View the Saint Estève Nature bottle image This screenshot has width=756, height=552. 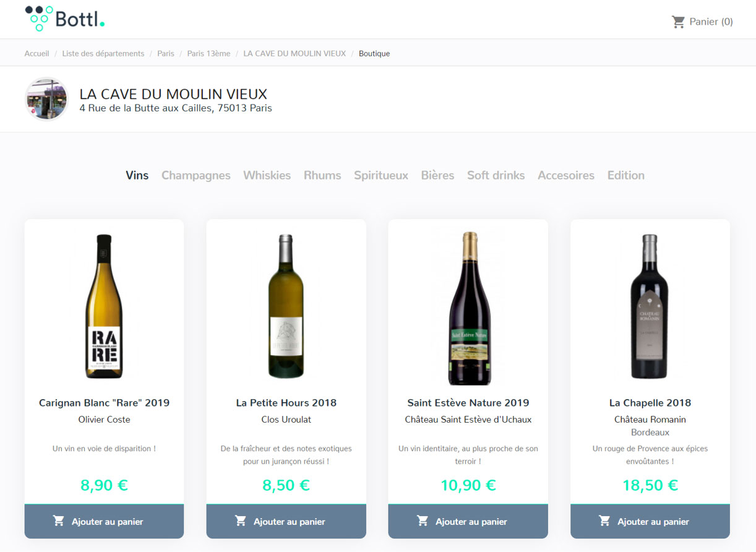pyautogui.click(x=468, y=308)
